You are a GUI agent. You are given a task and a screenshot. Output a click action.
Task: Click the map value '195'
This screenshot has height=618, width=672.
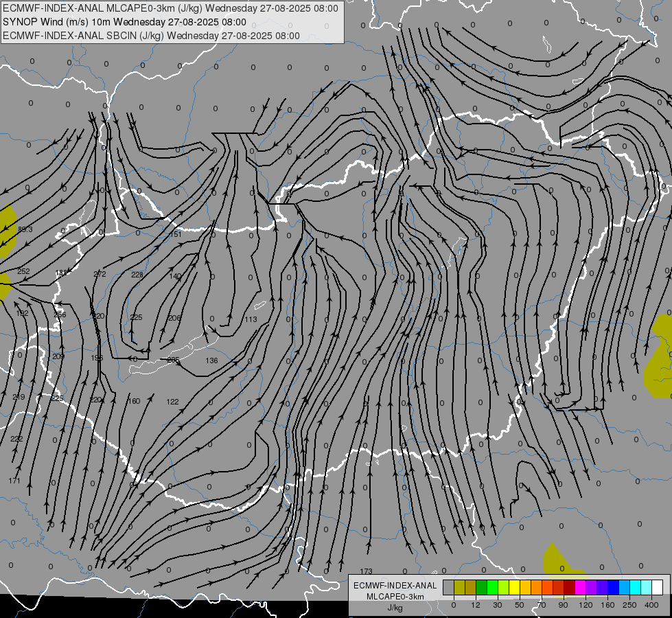(97, 358)
